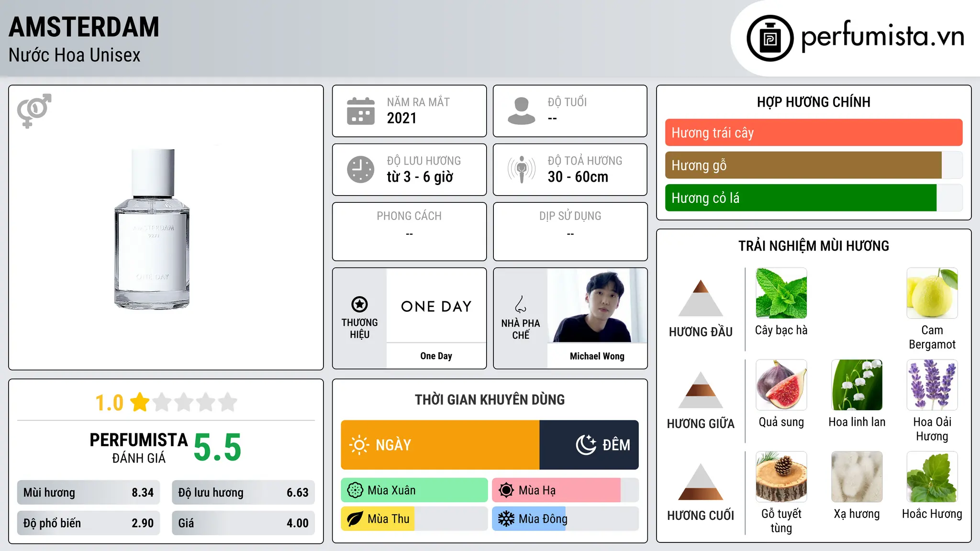Open the Gỗ tuyết tùng note image

click(x=781, y=477)
